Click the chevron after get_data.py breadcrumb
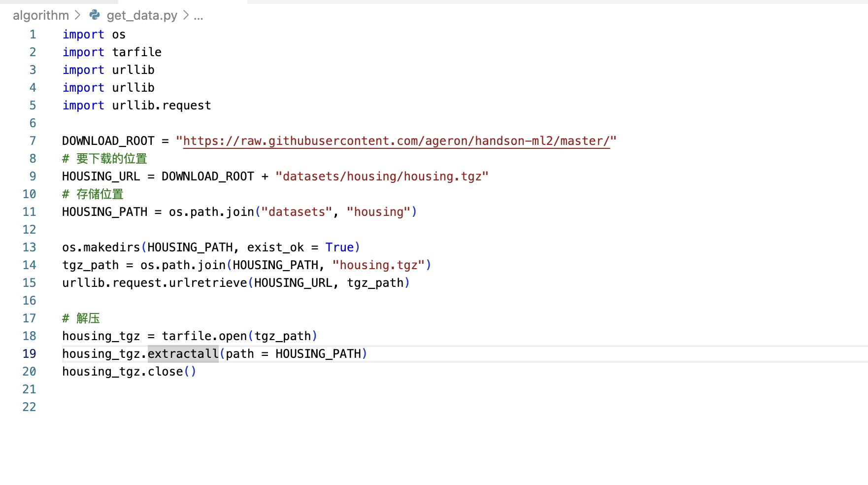868x485 pixels. point(186,15)
